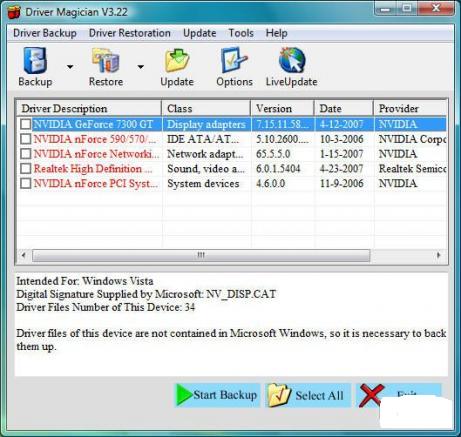The height and width of the screenshot is (437, 461).
Task: Click the Start Backup button label
Action: [225, 395]
